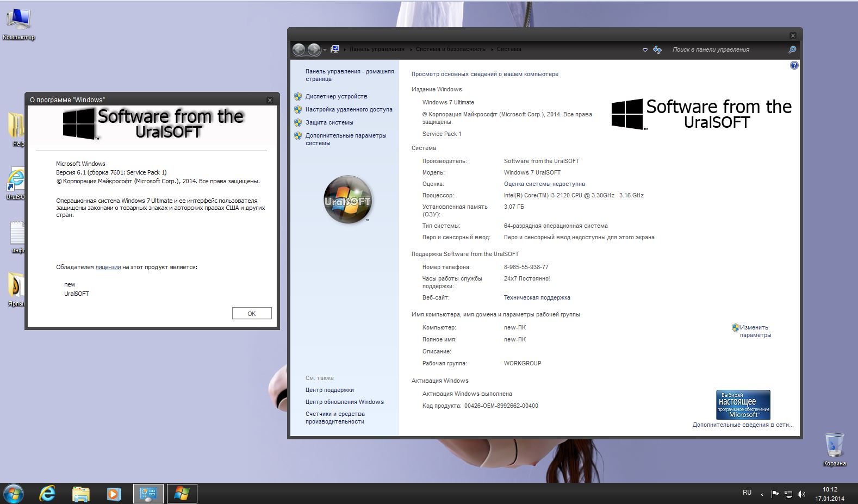The width and height of the screenshot is (858, 504).
Task: Click the network tray icon
Action: coord(788,494)
